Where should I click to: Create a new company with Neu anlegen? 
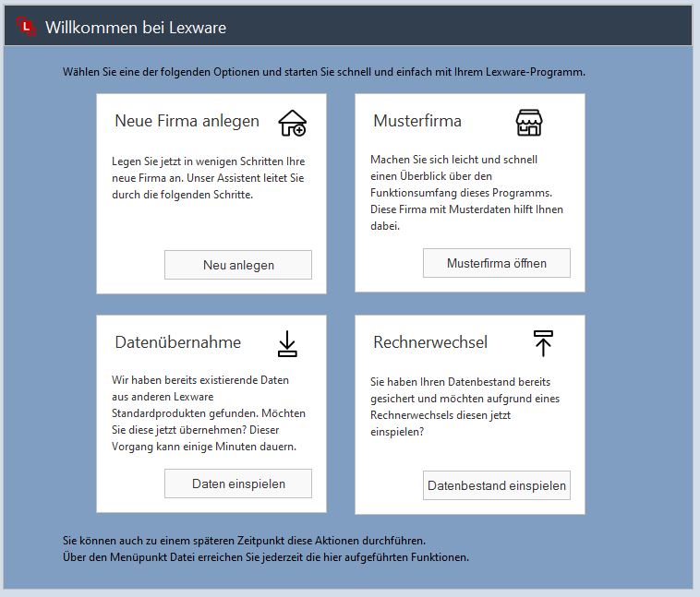238,265
